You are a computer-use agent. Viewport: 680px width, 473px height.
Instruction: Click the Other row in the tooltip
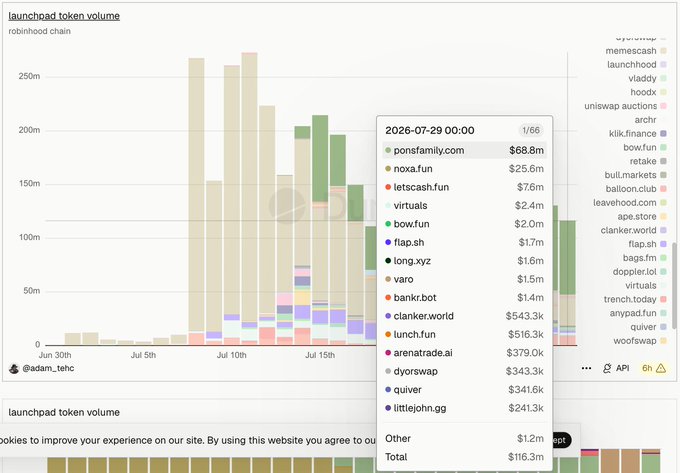(x=464, y=439)
